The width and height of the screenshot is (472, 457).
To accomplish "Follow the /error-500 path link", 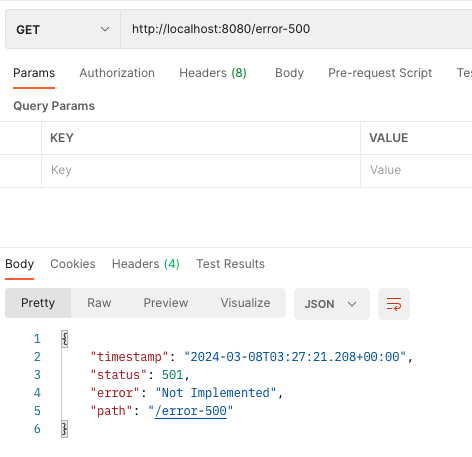I will 191,411.
